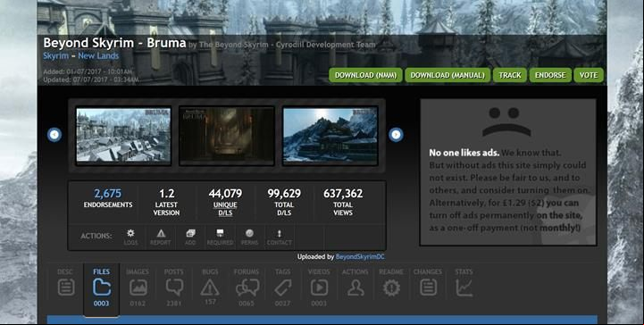Click the 99,629 total downloads value
The height and width of the screenshot is (325, 644).
(x=284, y=193)
